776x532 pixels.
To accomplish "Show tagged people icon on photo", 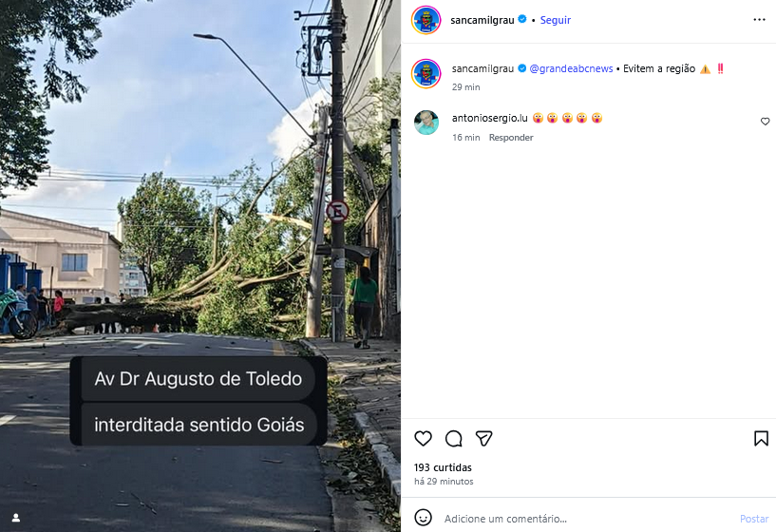I will tap(16, 518).
